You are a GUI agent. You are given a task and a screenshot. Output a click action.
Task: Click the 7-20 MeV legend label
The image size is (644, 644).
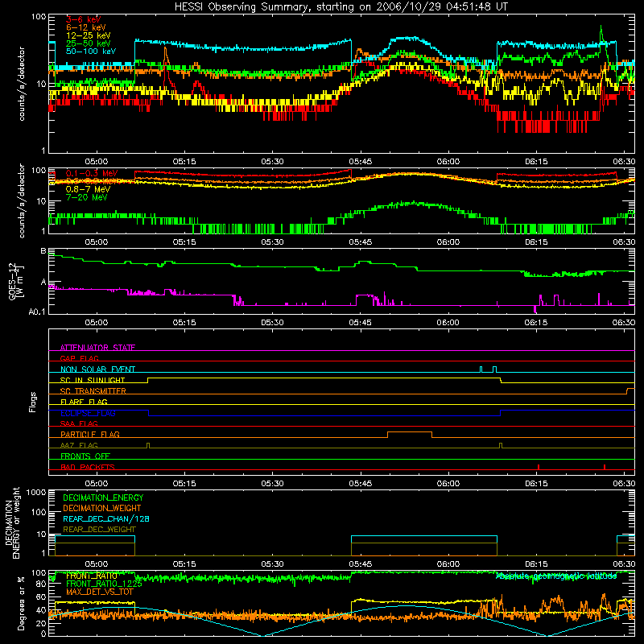[x=86, y=197]
